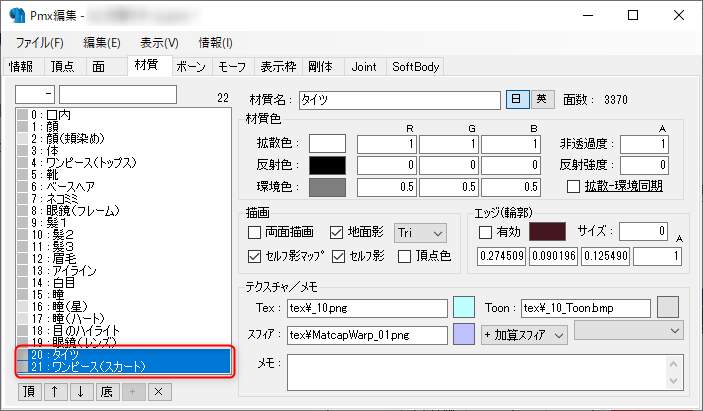This screenshot has width=703, height=411.
Task: Click the Toon file path field
Action: tap(586, 308)
